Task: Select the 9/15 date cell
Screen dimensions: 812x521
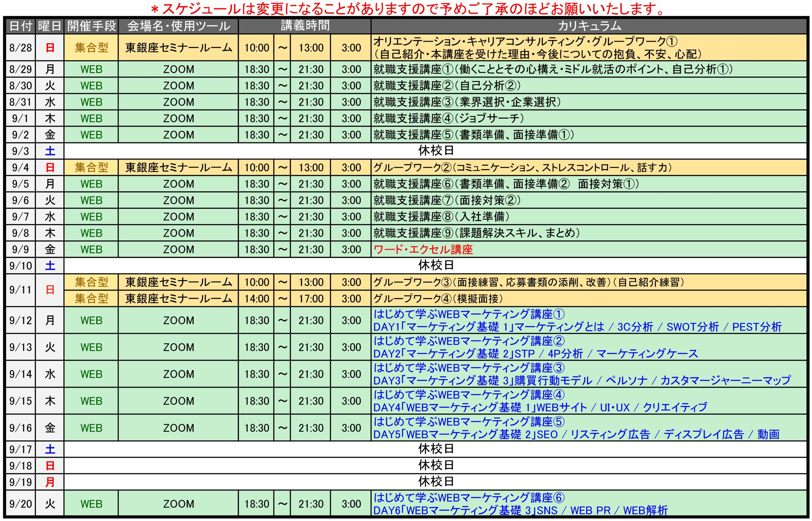Action: [21, 401]
